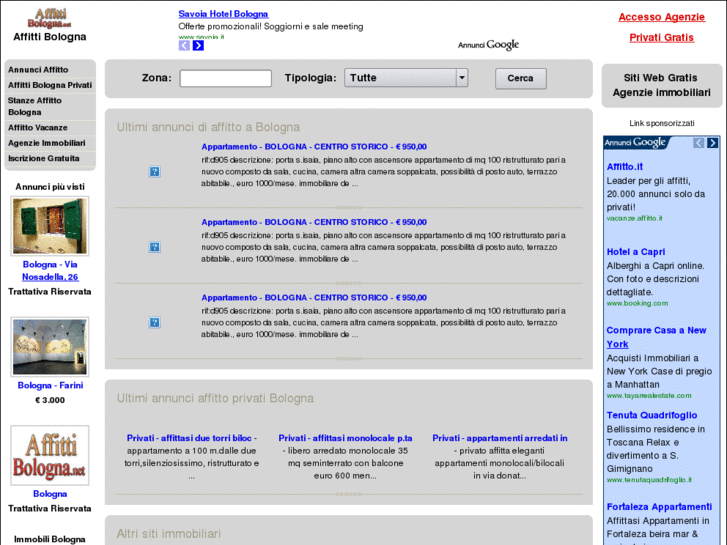Viewport: 727px width, 545px height.
Task: Click the www.tayarrealestate.com ad URL
Action: [649, 396]
